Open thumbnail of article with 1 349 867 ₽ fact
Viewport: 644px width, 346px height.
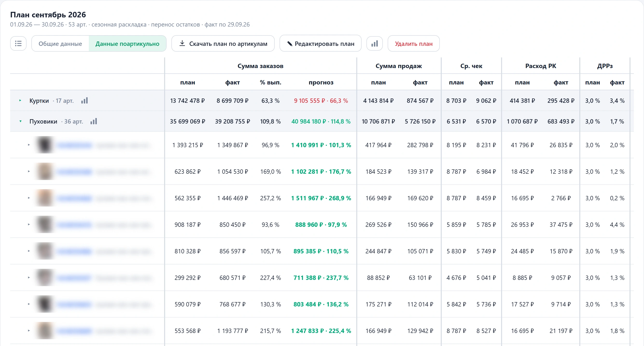pyautogui.click(x=45, y=145)
